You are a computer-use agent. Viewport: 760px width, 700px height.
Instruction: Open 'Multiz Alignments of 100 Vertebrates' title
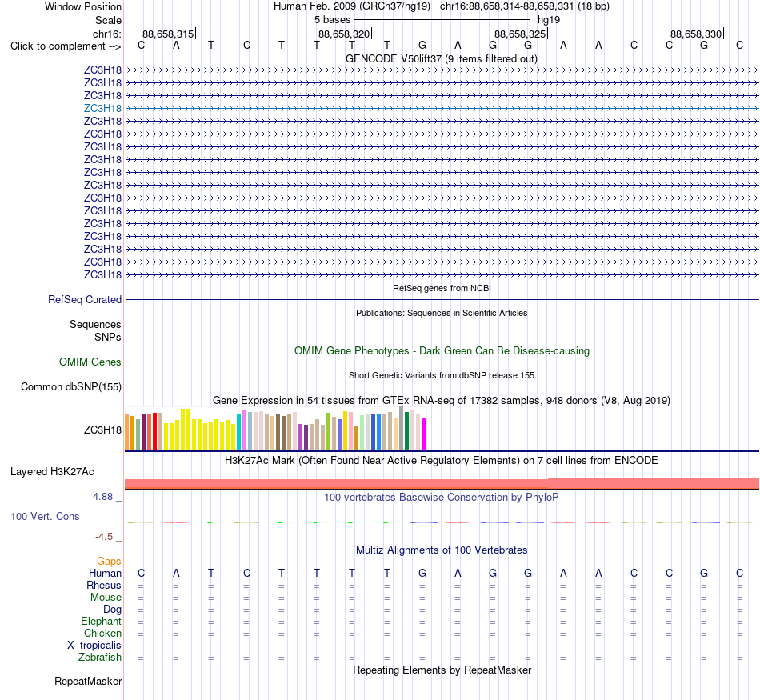pyautogui.click(x=442, y=550)
